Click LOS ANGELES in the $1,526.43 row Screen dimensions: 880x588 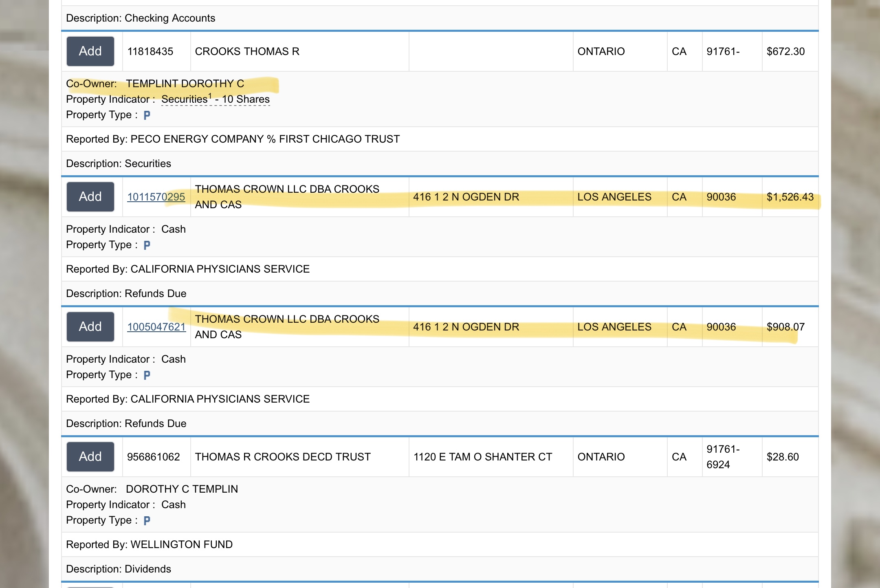coord(614,197)
